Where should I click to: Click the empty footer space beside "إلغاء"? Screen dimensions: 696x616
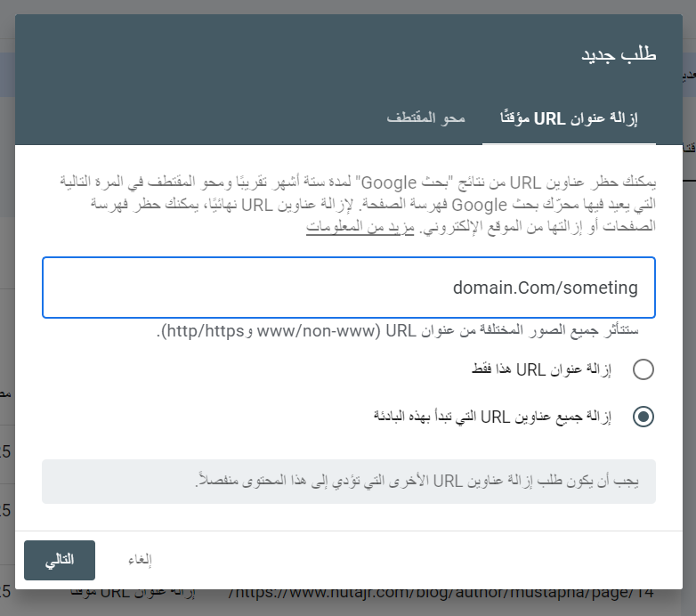pos(401,559)
